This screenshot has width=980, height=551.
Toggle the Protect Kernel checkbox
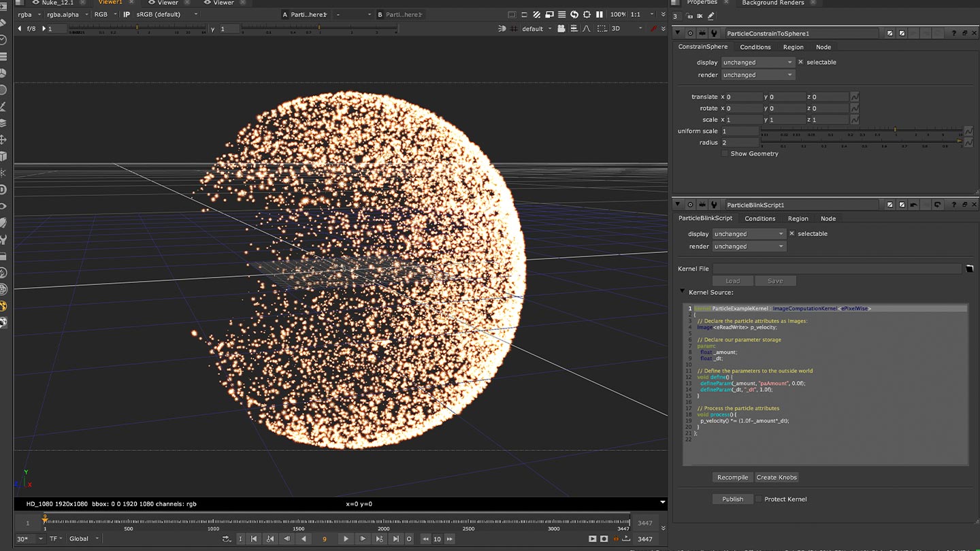point(758,499)
